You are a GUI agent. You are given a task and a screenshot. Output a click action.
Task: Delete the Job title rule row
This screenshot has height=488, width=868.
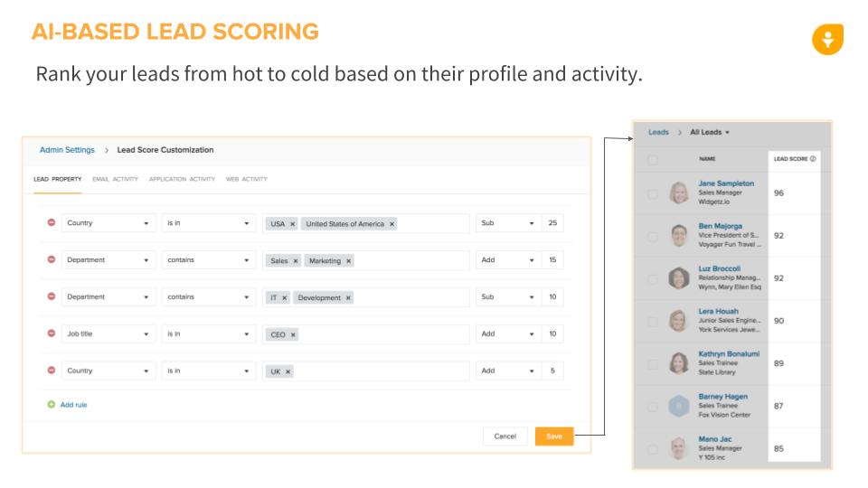pos(51,333)
